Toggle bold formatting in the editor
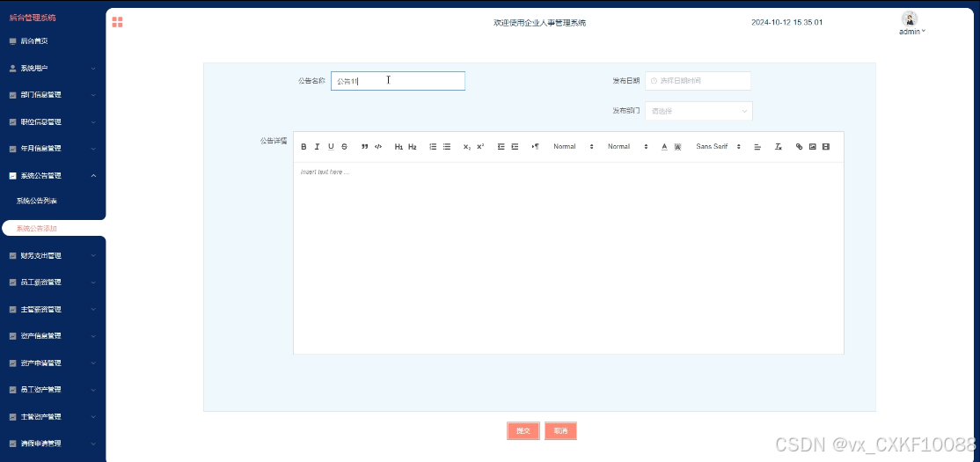Screen dimensions: 980x462 (304, 147)
